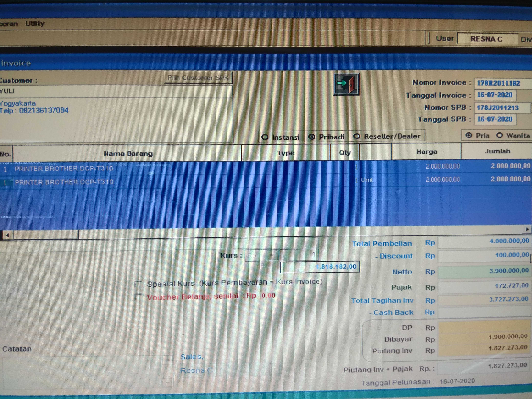Select the Pria gender option
This screenshot has width=532, height=399.
469,135
